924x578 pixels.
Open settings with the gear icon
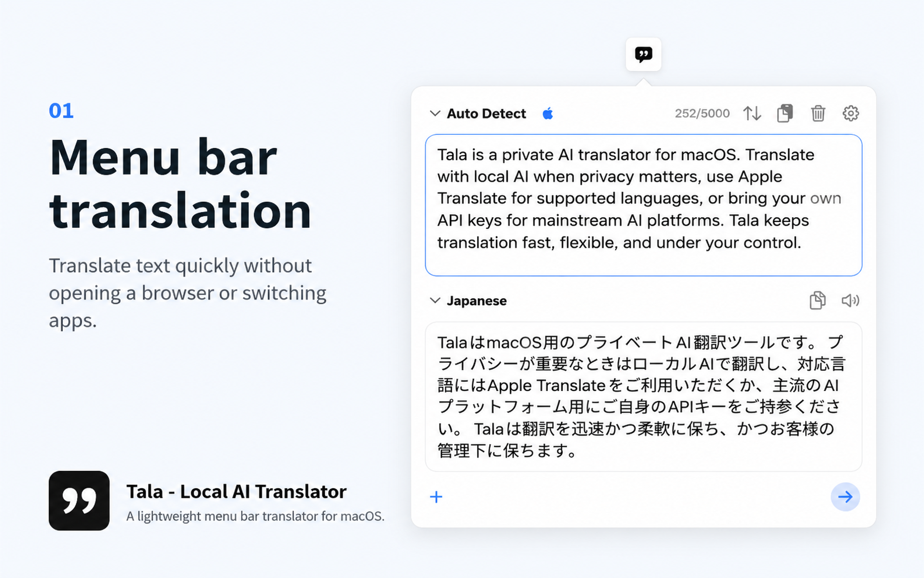tap(851, 114)
